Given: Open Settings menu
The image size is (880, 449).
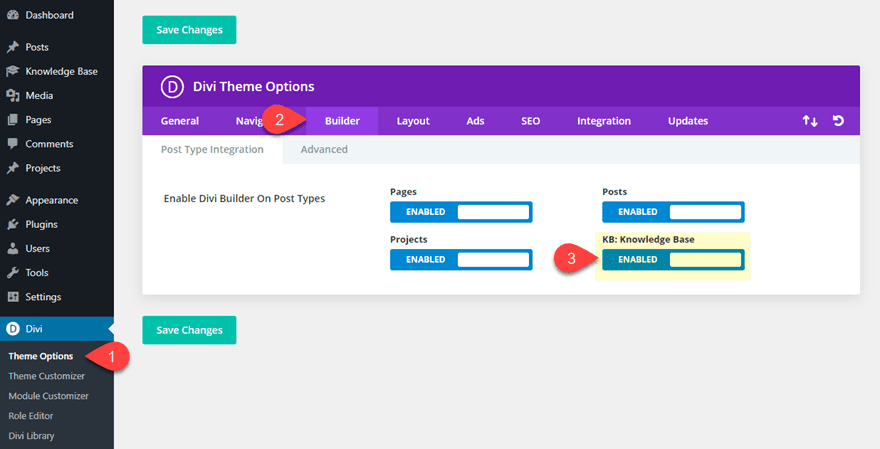Looking at the screenshot, I should (x=43, y=296).
